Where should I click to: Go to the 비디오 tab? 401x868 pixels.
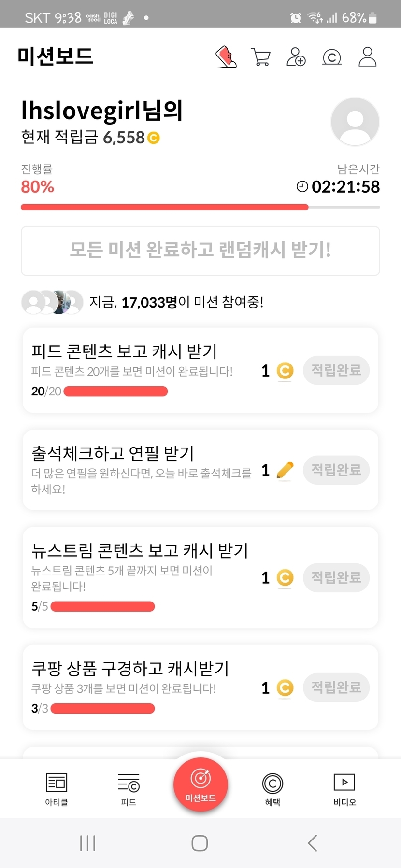coord(344,788)
